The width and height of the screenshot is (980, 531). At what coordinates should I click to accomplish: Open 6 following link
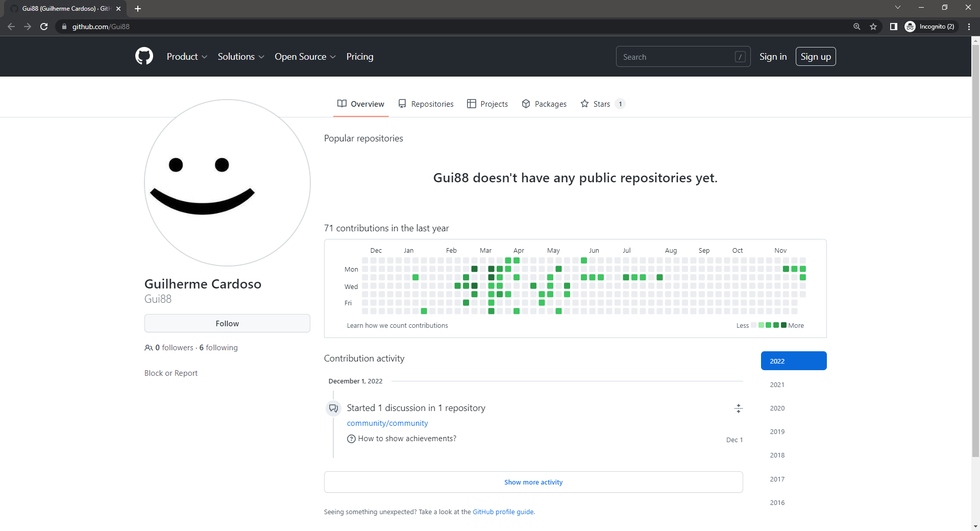tap(218, 348)
